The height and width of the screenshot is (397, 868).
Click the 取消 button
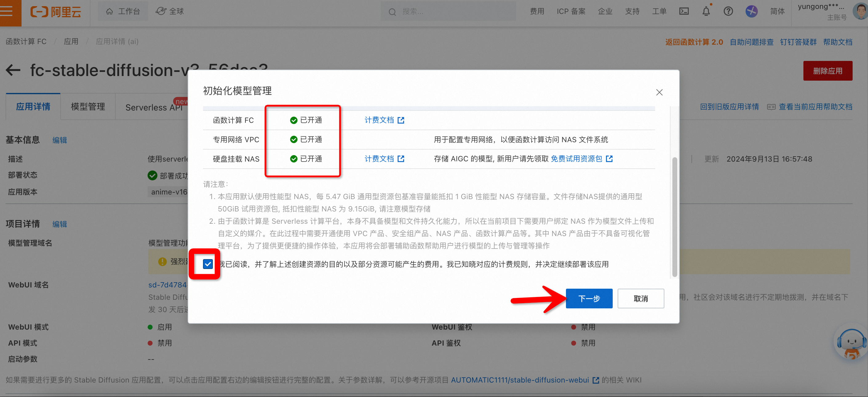(x=641, y=298)
